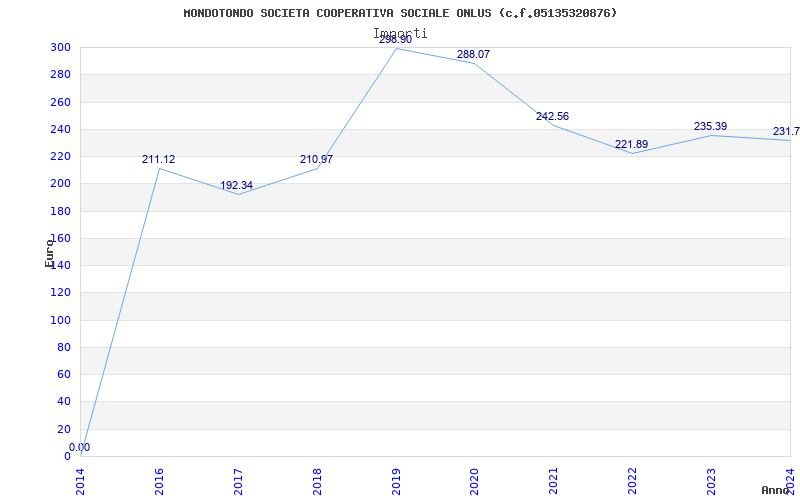Select the 2022 x-axis year label

633,481
